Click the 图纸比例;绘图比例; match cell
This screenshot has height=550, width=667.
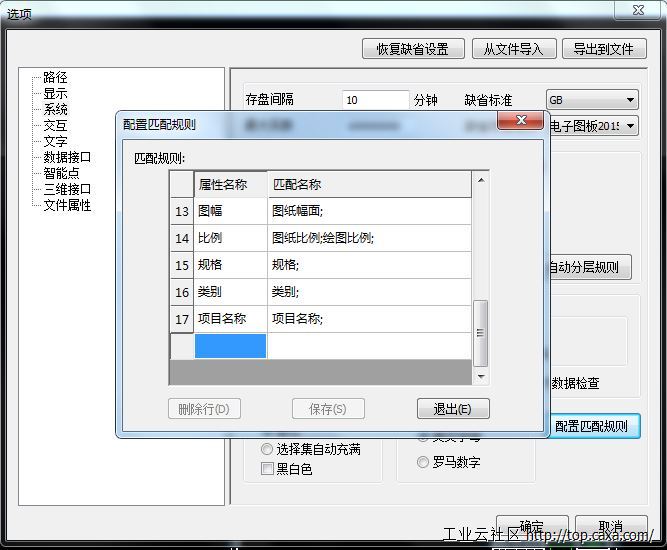click(369, 238)
